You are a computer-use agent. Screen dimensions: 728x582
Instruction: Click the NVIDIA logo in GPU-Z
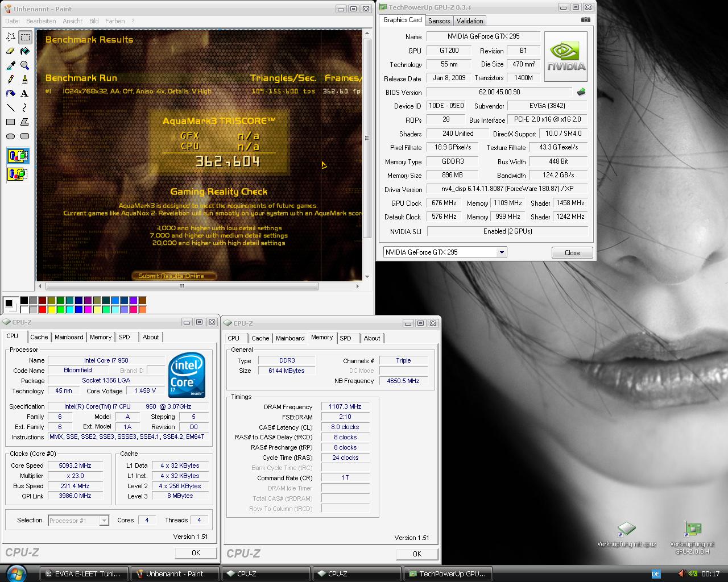click(x=566, y=57)
